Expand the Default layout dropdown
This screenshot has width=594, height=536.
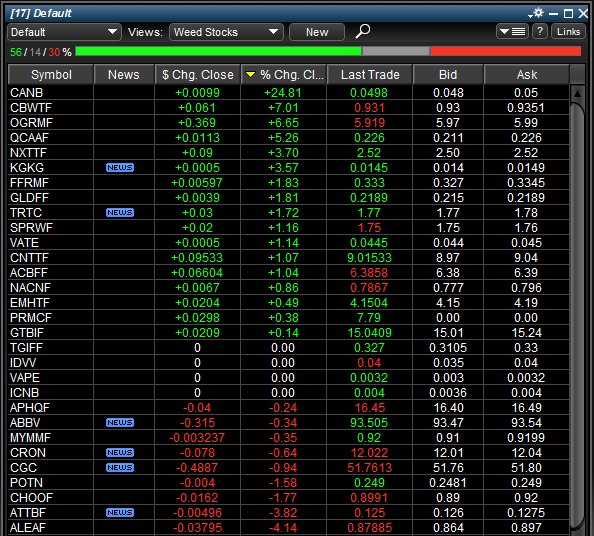[64, 32]
